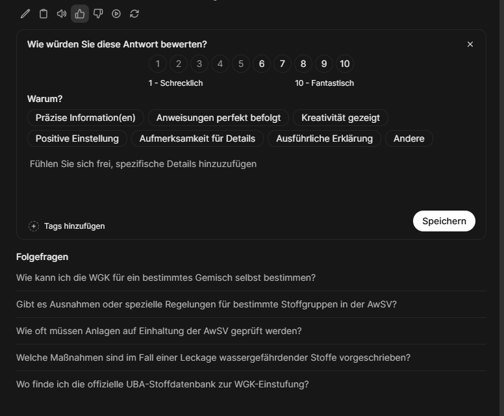Select rating 8
Screen dimensions: 504x416
(303, 64)
